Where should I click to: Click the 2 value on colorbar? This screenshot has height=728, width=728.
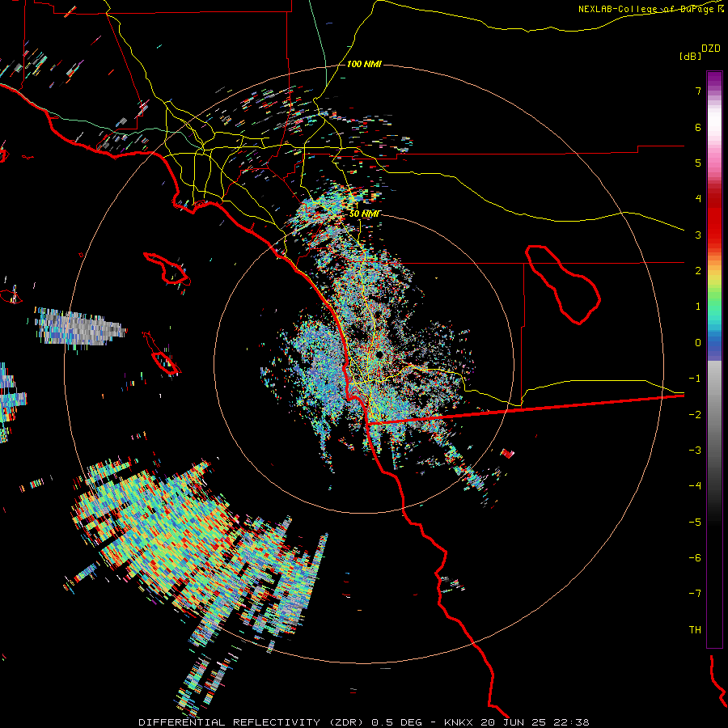(698, 271)
